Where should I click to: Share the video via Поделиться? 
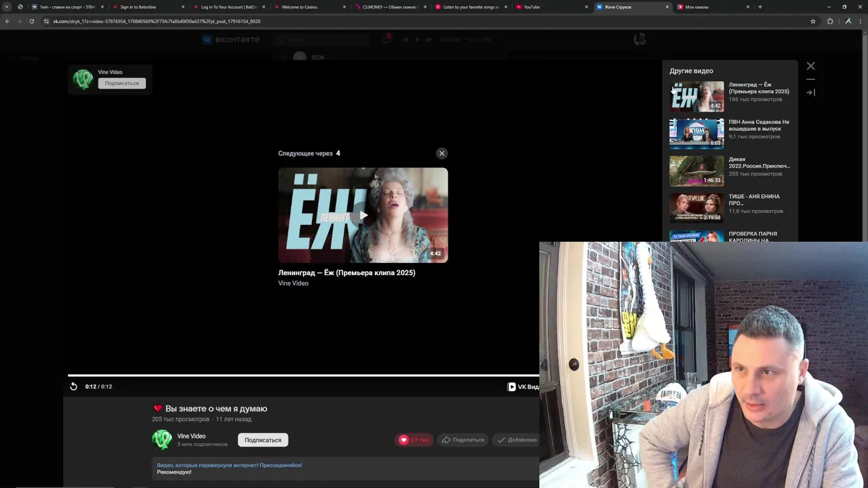coord(463,440)
